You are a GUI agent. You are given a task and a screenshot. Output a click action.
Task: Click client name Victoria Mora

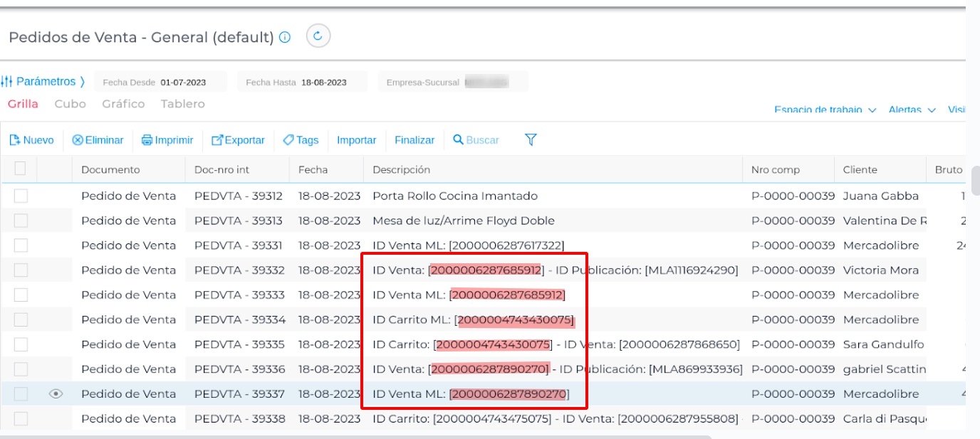pyautogui.click(x=881, y=270)
